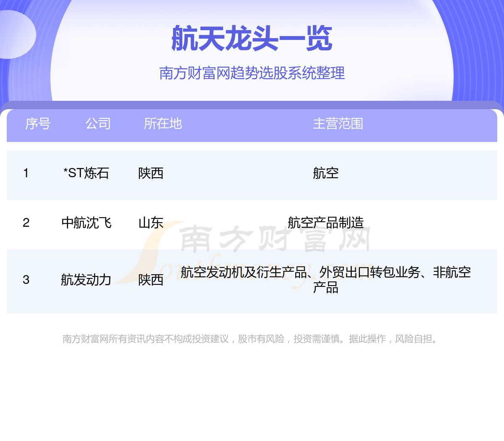Click 陕西 in the 航发动力 row

151,280
